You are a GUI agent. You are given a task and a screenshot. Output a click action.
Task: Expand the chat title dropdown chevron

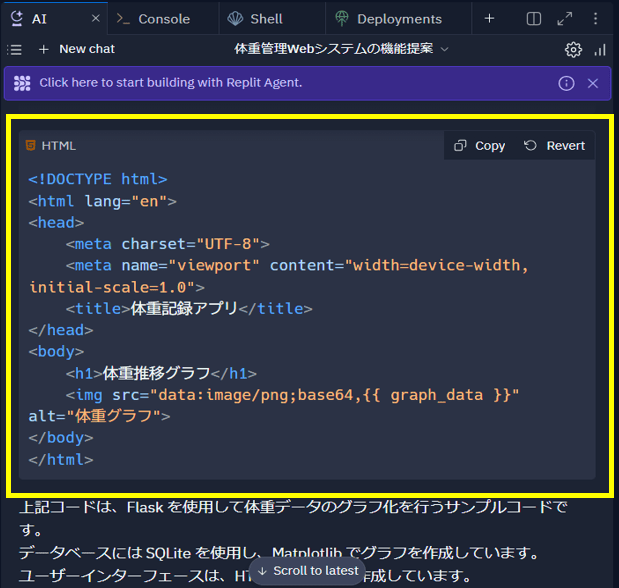pos(445,49)
